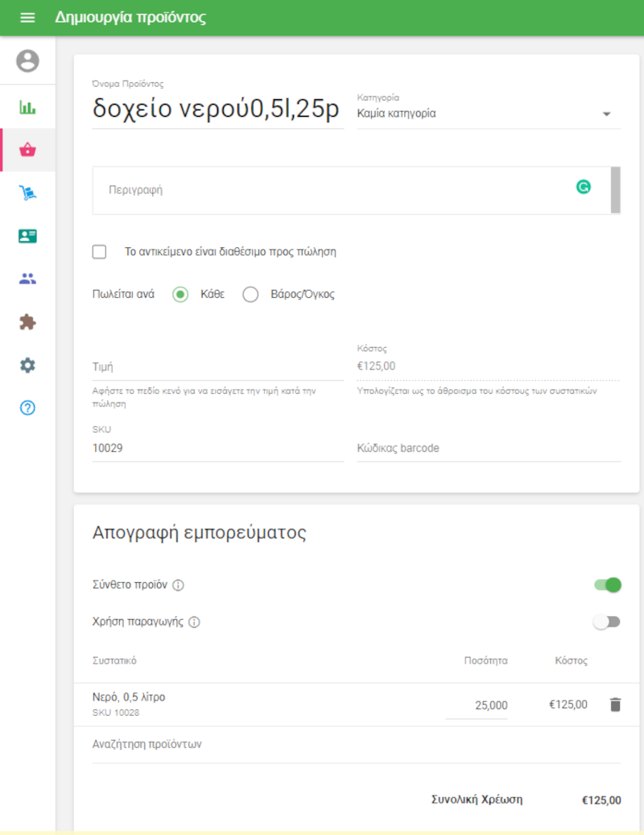Open Settings via the gear icon
Screen dimensions: 644x835
27,364
